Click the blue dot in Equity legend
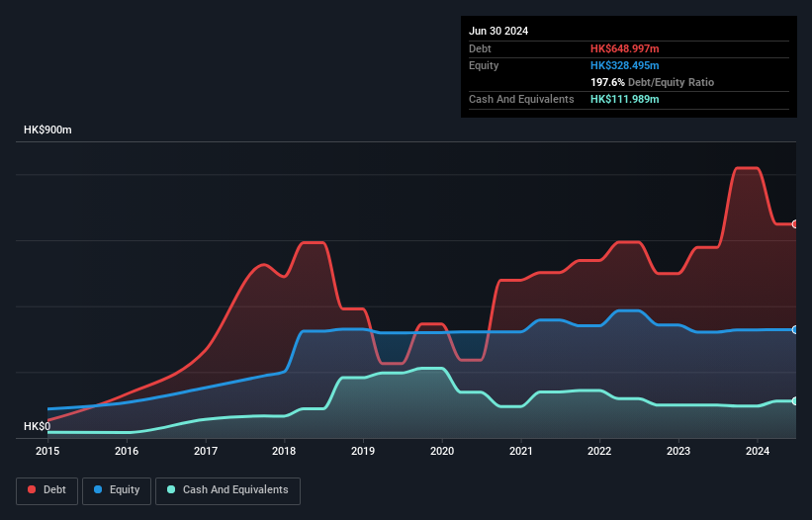The image size is (812, 520). point(98,489)
